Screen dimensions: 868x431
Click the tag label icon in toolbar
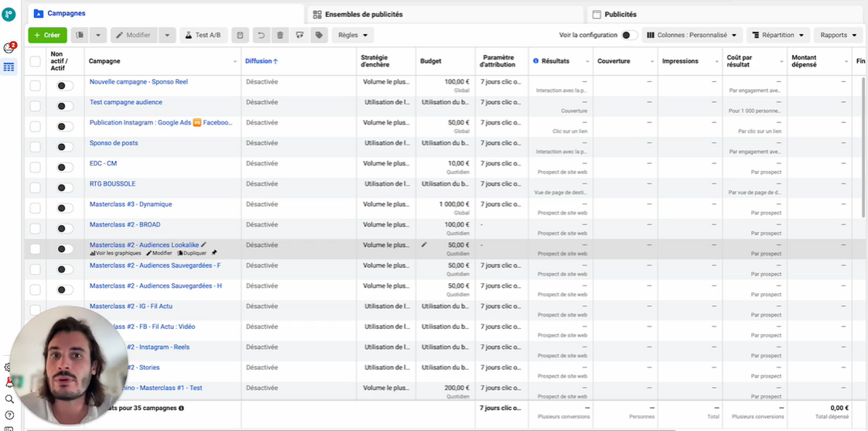318,35
